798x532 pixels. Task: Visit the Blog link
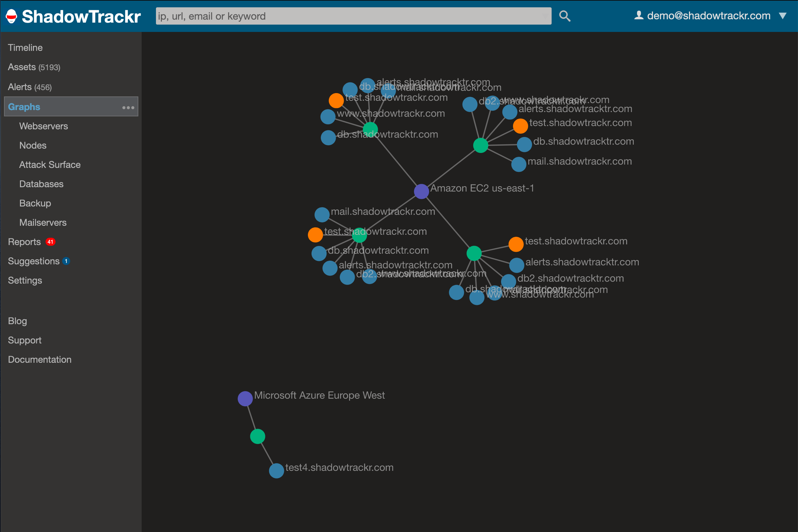(17, 321)
